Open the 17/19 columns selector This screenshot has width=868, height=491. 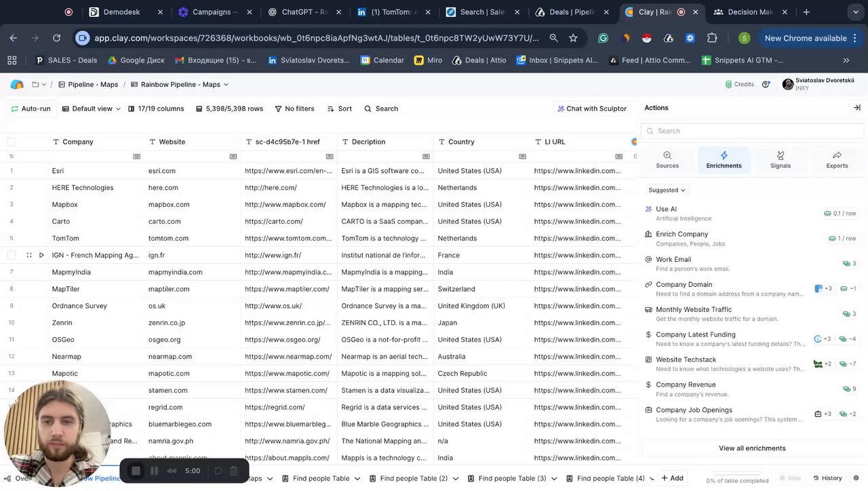(x=155, y=109)
